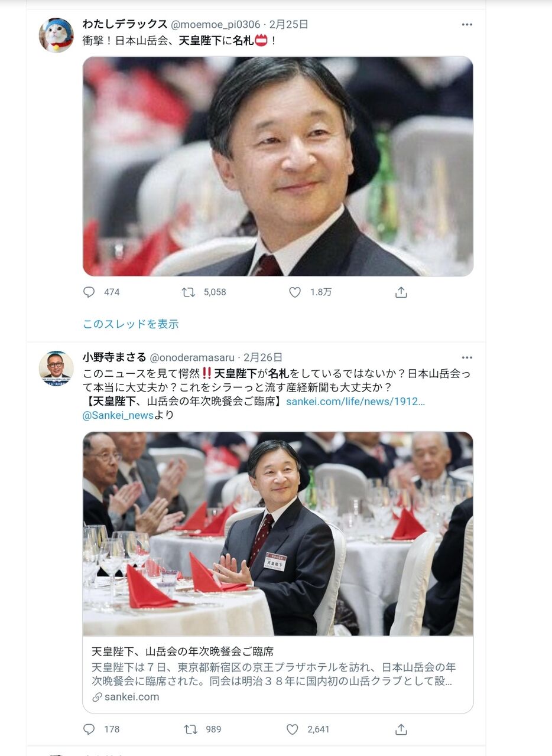Like the わたしデラックス tweet
Viewport: 552px width, 756px height.
point(295,292)
